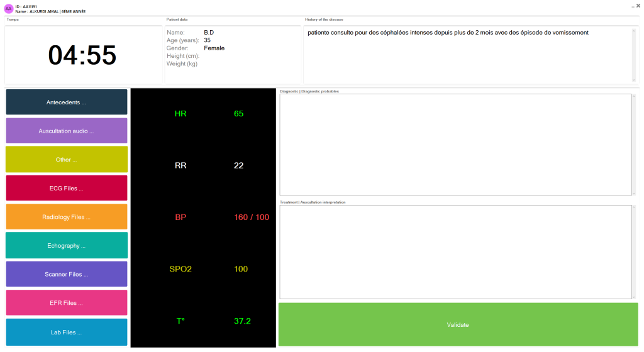Screen dimensions: 644x352
Task: Open Lab Files
Action: 66,332
